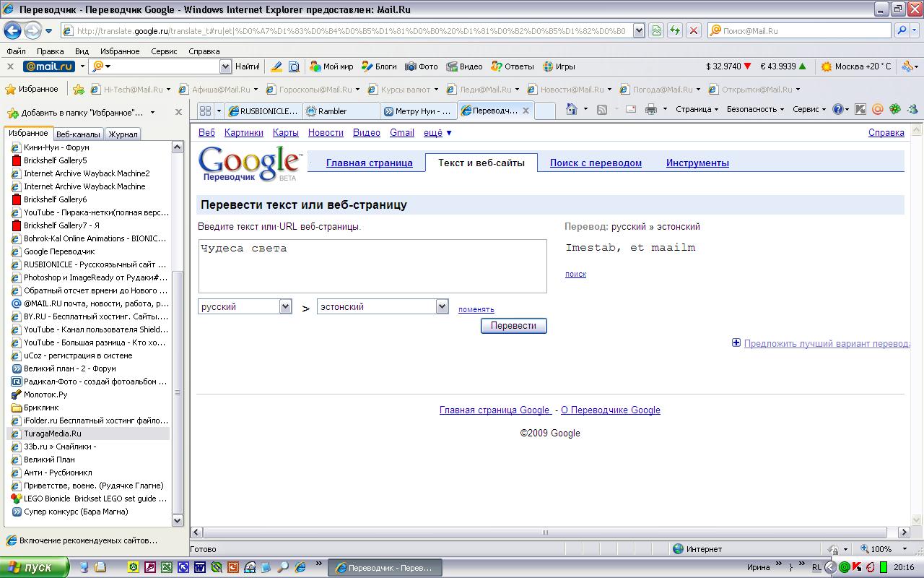Close the Mail.Ru toolbar with its X

[x=10, y=66]
